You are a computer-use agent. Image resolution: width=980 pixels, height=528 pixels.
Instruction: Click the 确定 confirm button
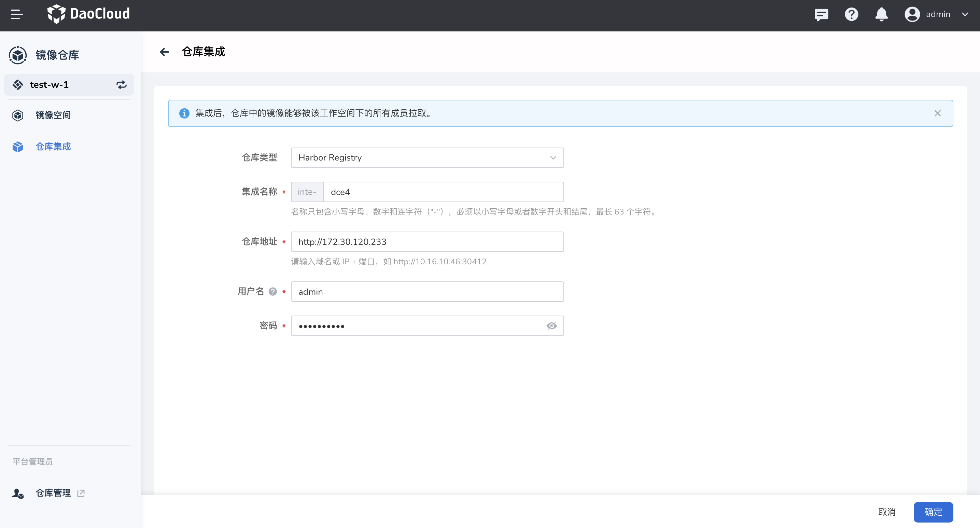coord(934,511)
